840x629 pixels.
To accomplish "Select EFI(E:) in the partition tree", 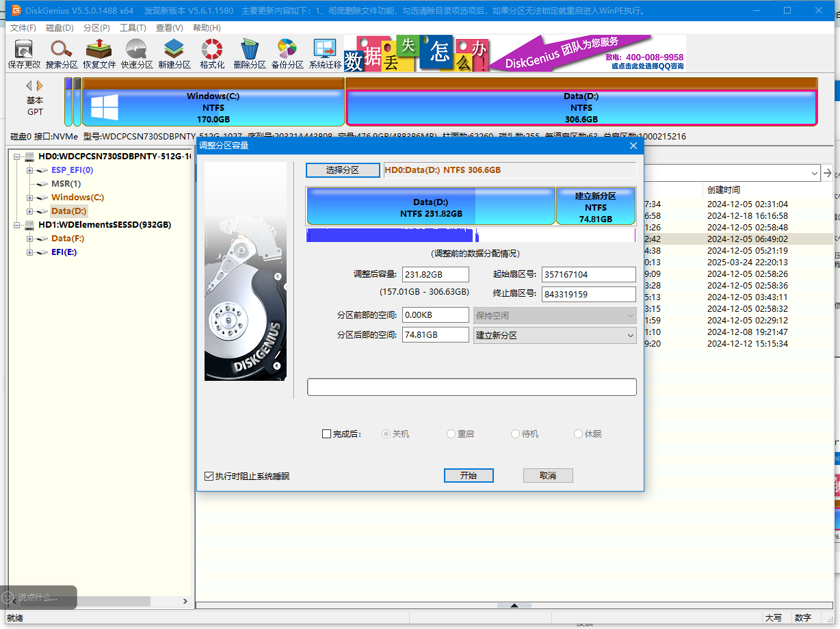I will [x=64, y=252].
